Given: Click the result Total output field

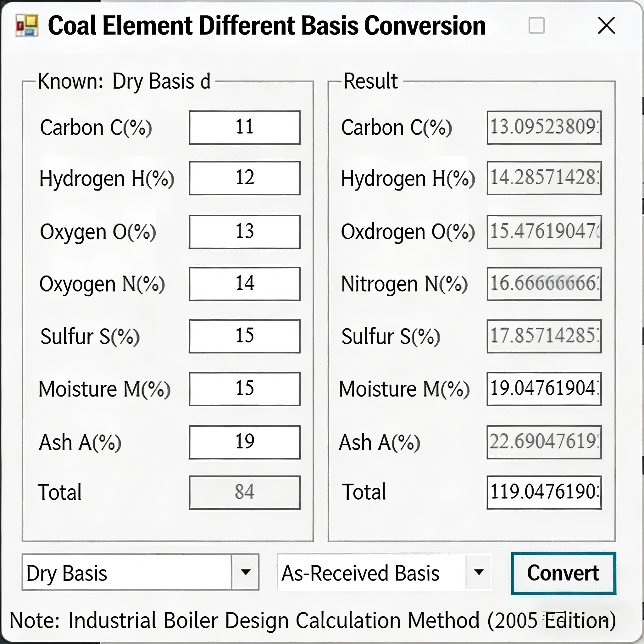Looking at the screenshot, I should [544, 492].
